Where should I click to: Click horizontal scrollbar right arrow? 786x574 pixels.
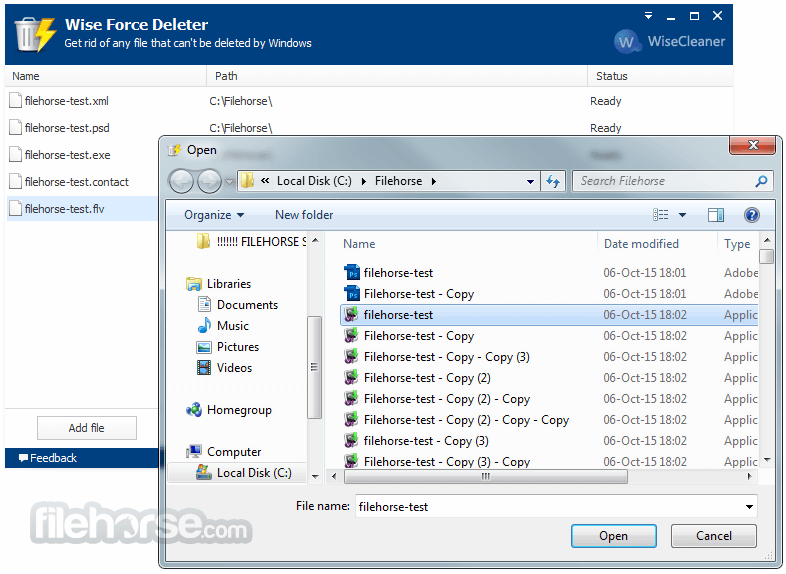pos(749,476)
